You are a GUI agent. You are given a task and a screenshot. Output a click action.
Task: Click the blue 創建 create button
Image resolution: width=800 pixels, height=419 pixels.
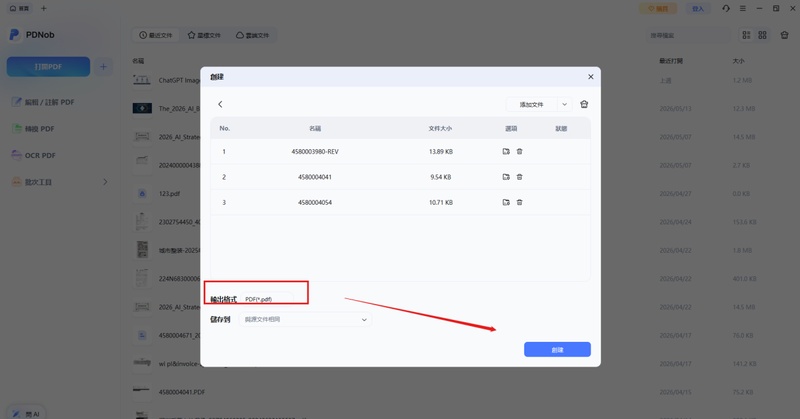pos(557,350)
